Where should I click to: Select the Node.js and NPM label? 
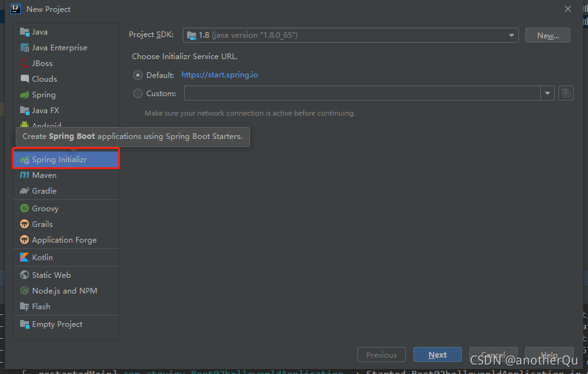[65, 291]
